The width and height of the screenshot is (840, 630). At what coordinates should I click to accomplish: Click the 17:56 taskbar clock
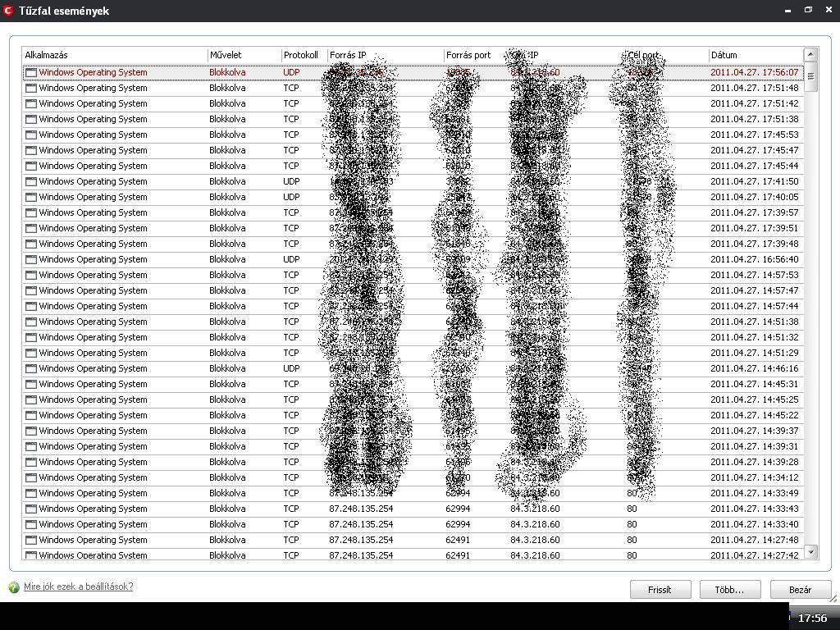(812, 618)
